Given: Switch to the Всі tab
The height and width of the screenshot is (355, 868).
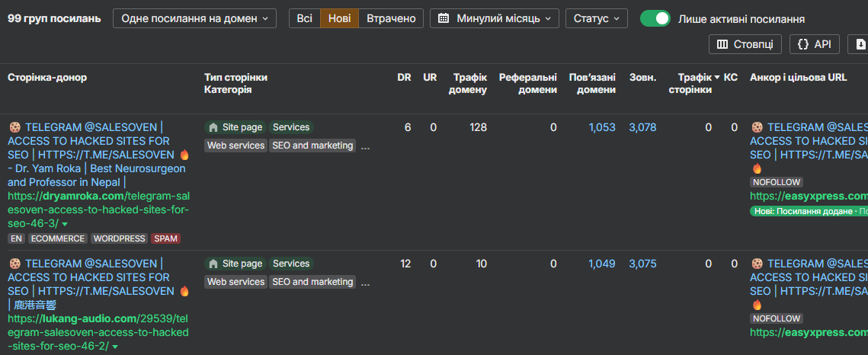Looking at the screenshot, I should point(304,18).
